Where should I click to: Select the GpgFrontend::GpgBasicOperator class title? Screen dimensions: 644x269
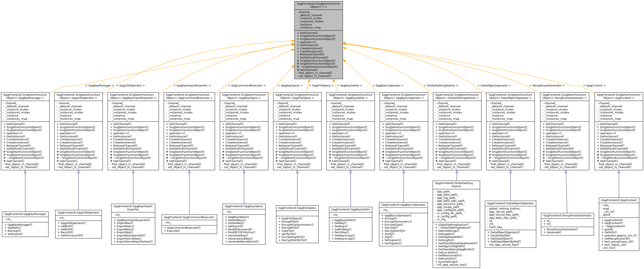point(404,205)
